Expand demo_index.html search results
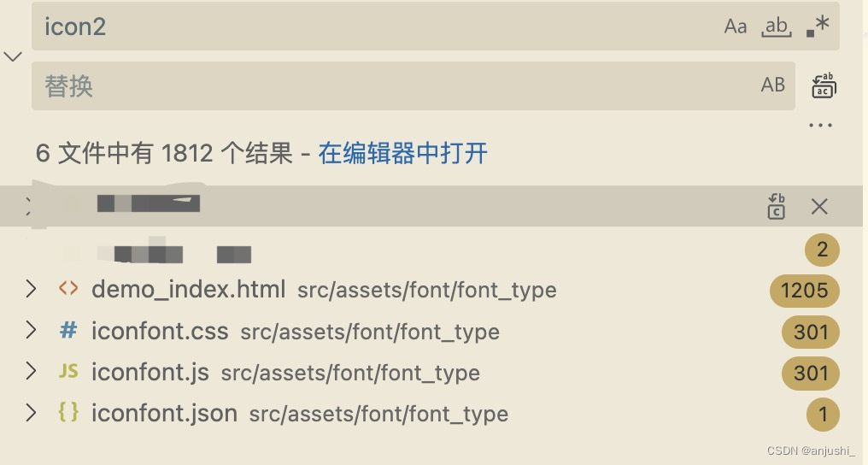The height and width of the screenshot is (465, 868). (x=31, y=289)
